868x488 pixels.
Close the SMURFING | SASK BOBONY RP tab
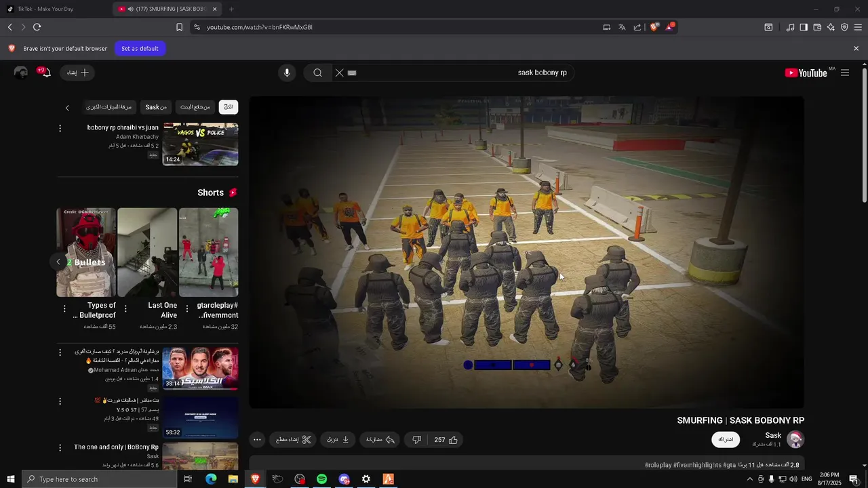point(215,9)
